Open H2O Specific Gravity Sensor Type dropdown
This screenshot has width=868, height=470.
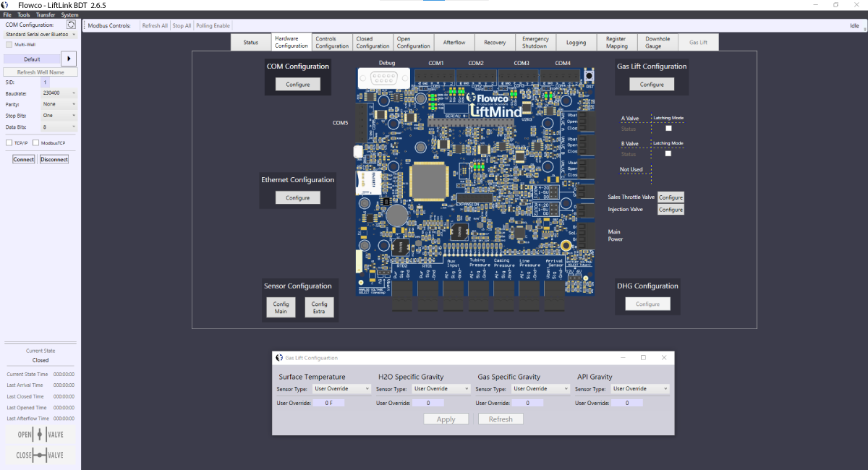(441, 389)
